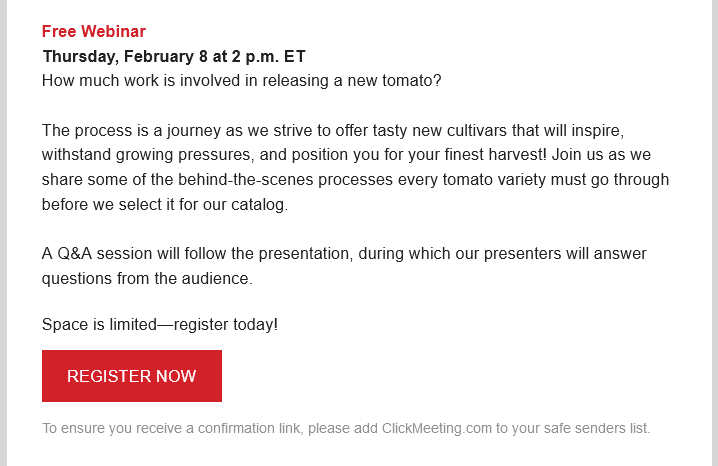
Task: Click the red REGISTER NOW button
Action: (132, 376)
